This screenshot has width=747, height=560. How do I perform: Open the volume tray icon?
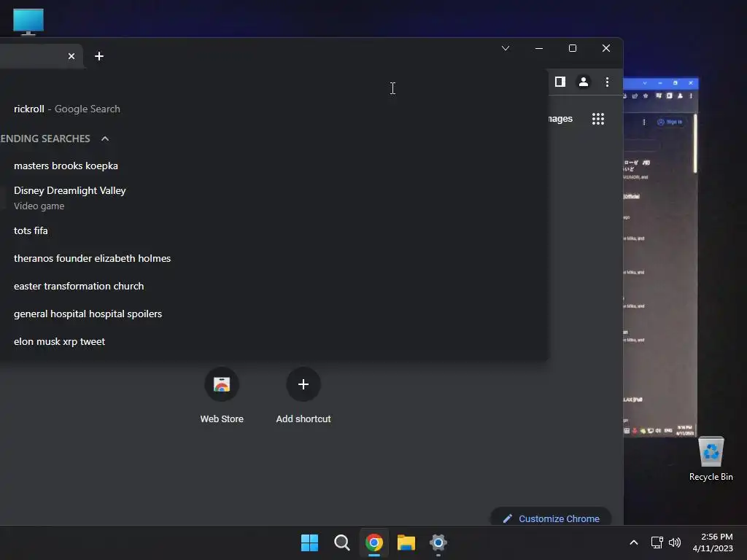(675, 542)
